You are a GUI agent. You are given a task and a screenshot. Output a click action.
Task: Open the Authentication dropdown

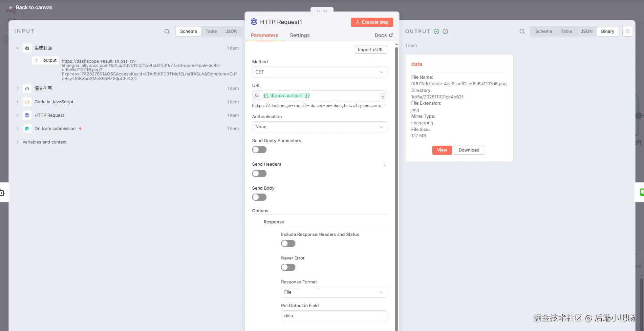[319, 127]
